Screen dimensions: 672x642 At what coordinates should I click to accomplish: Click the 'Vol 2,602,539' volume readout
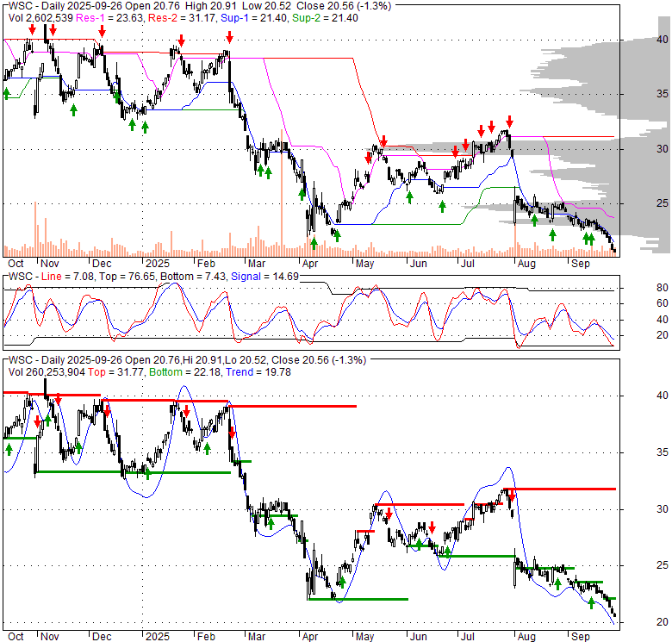click(x=40, y=18)
